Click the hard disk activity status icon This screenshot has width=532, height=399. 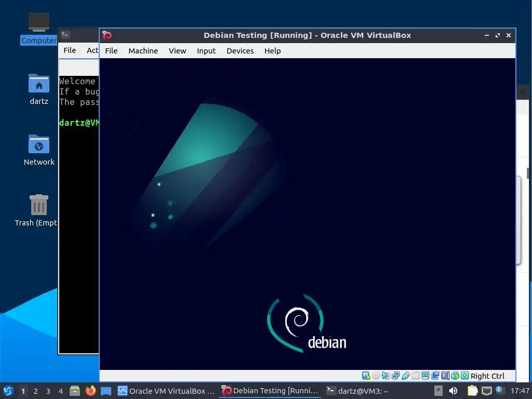point(366,376)
